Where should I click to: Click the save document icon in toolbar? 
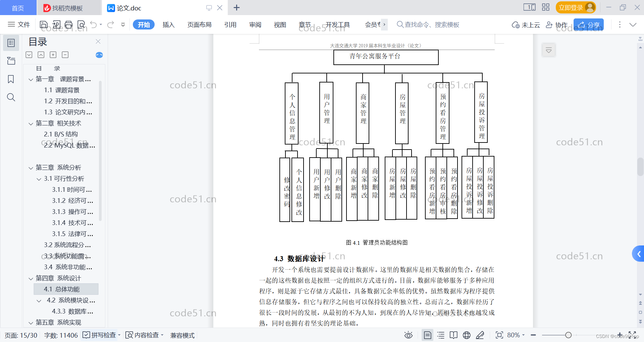pyautogui.click(x=44, y=24)
